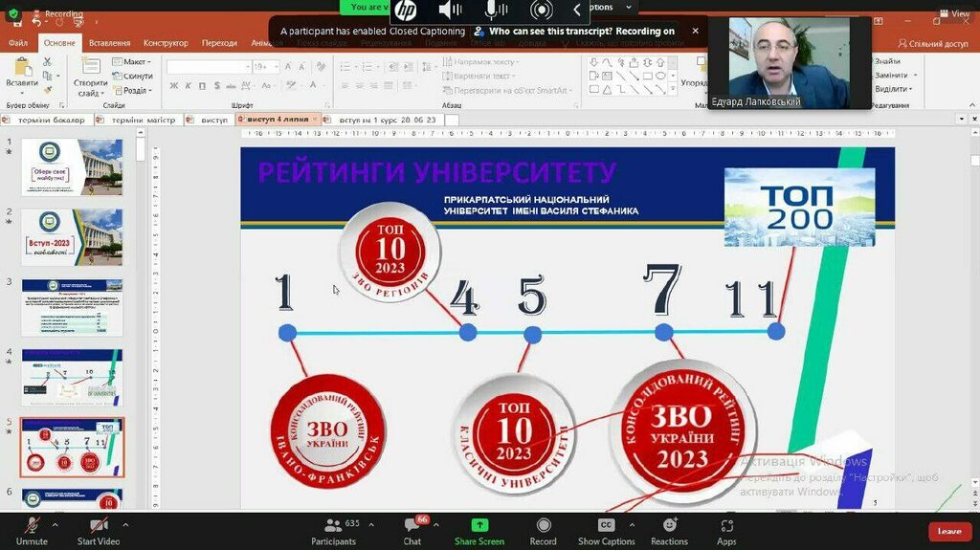Dismiss the Closed Captioning notification

coord(695,31)
